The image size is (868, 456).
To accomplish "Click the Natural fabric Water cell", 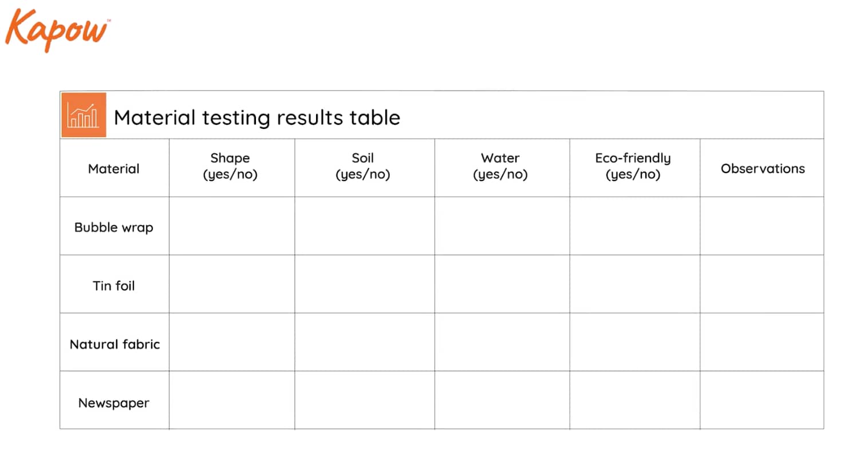I will [502, 342].
